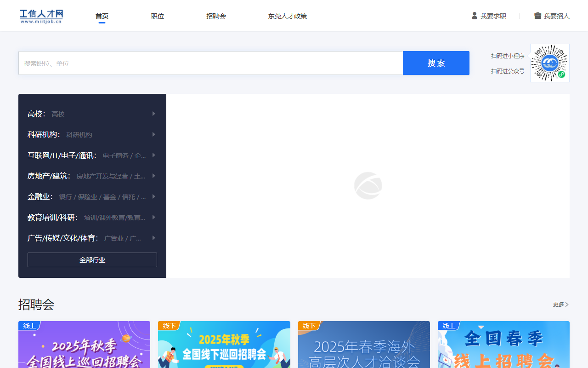Click the mini-program QR code image
588x368 pixels.
coord(549,63)
